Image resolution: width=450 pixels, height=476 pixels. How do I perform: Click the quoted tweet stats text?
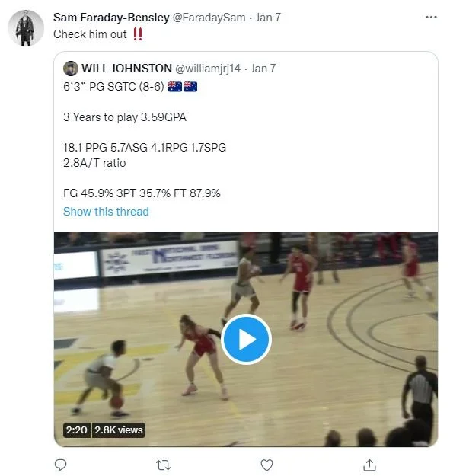[x=145, y=148]
